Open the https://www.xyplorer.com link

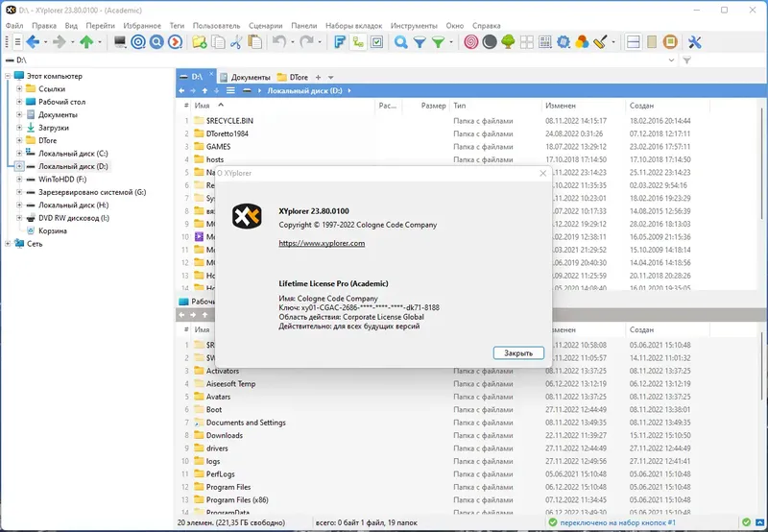322,243
